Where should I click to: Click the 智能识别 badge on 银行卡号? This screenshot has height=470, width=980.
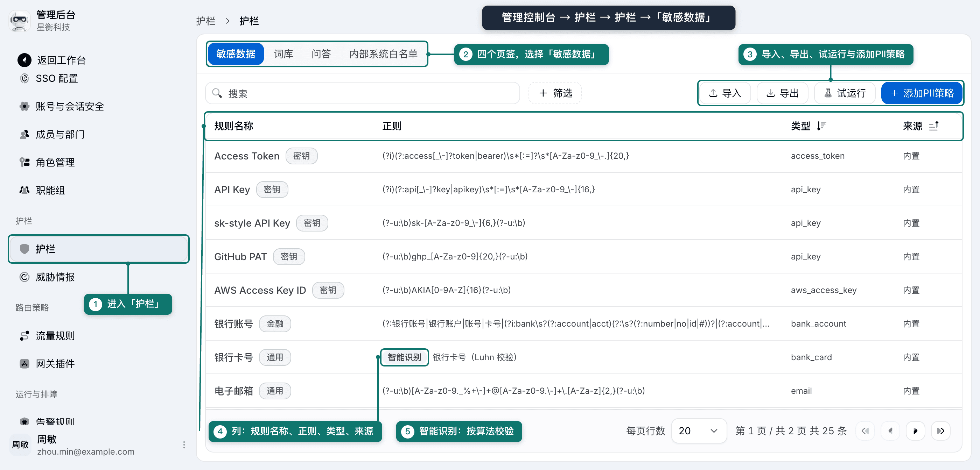tap(404, 357)
